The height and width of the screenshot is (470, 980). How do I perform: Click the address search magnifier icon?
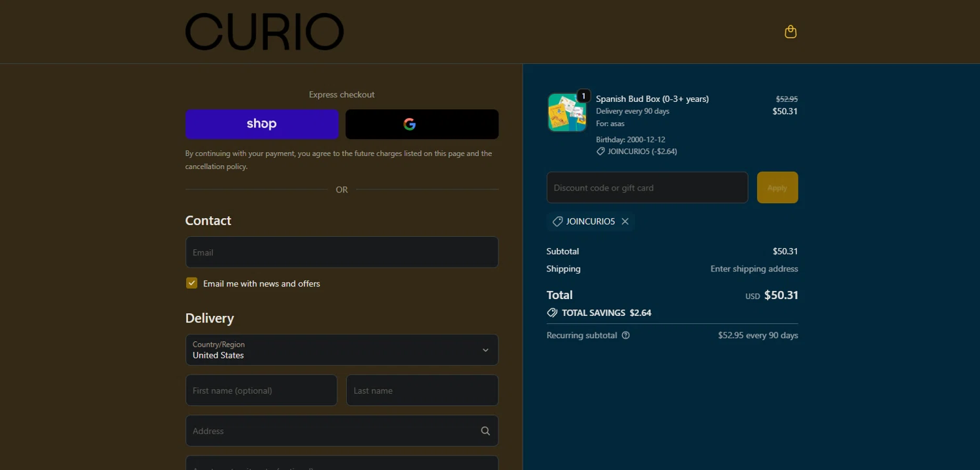point(485,431)
